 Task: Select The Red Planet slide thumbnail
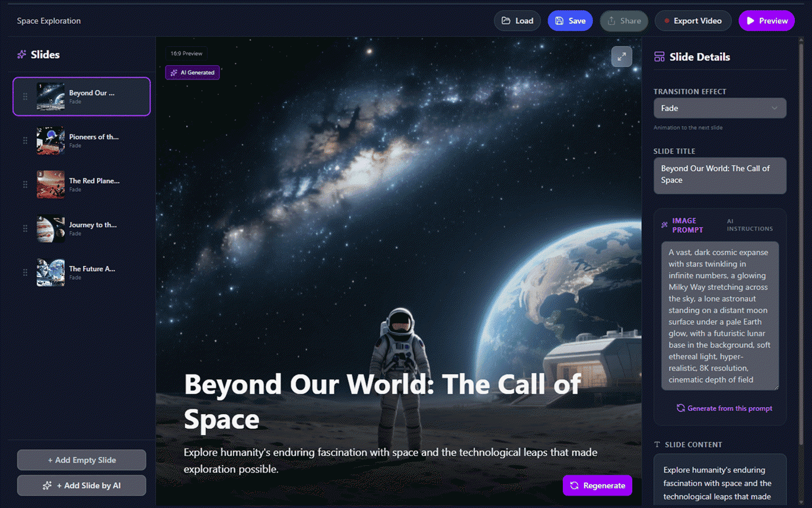tap(50, 185)
